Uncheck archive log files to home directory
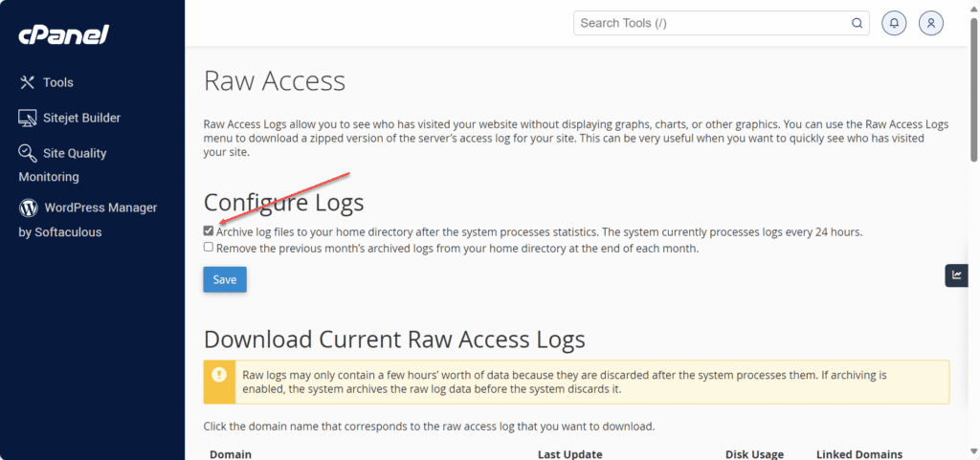This screenshot has height=460, width=980. click(209, 231)
